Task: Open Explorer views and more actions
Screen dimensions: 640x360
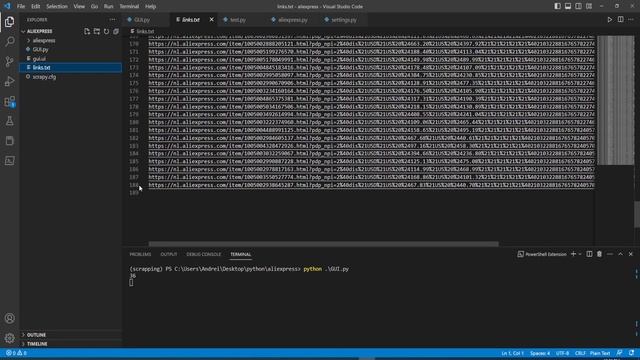Action: (x=112, y=20)
